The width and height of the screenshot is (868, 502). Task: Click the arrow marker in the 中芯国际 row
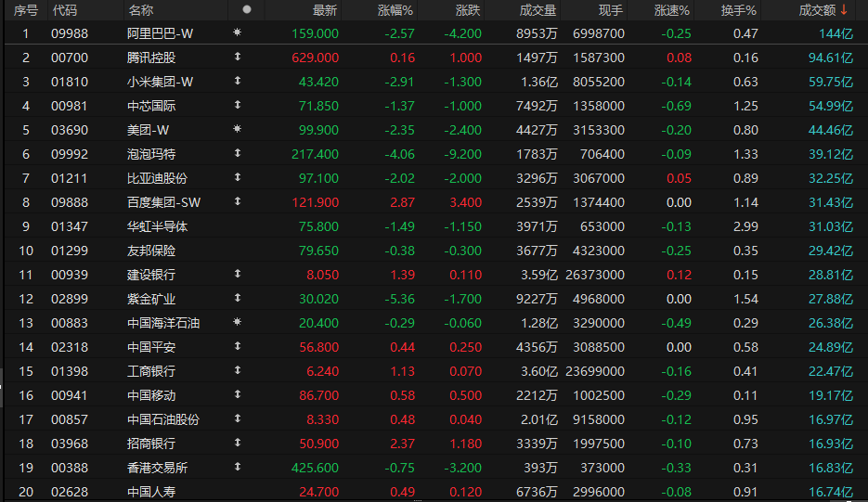pos(238,105)
